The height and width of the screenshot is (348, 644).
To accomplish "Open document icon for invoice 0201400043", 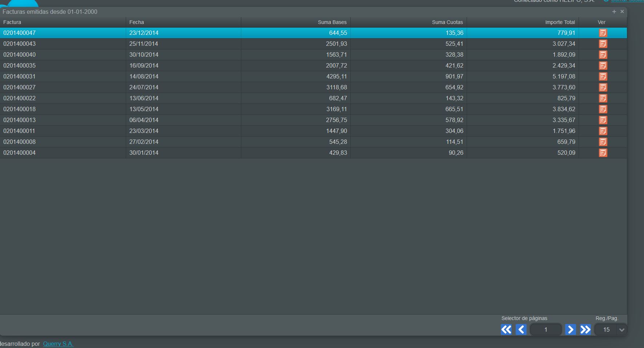I will (x=603, y=44).
